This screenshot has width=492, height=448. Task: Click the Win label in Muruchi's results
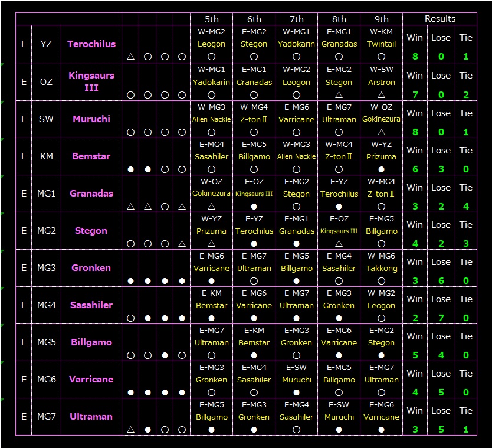click(x=415, y=113)
